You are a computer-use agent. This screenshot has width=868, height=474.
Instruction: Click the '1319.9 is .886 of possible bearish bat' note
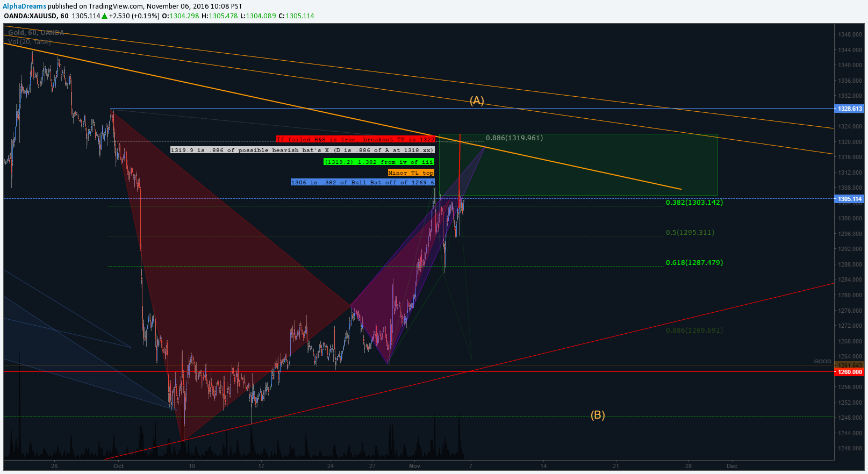point(302,150)
